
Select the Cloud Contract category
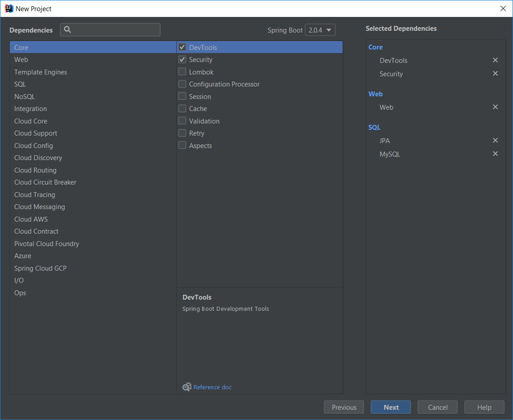pyautogui.click(x=93, y=231)
